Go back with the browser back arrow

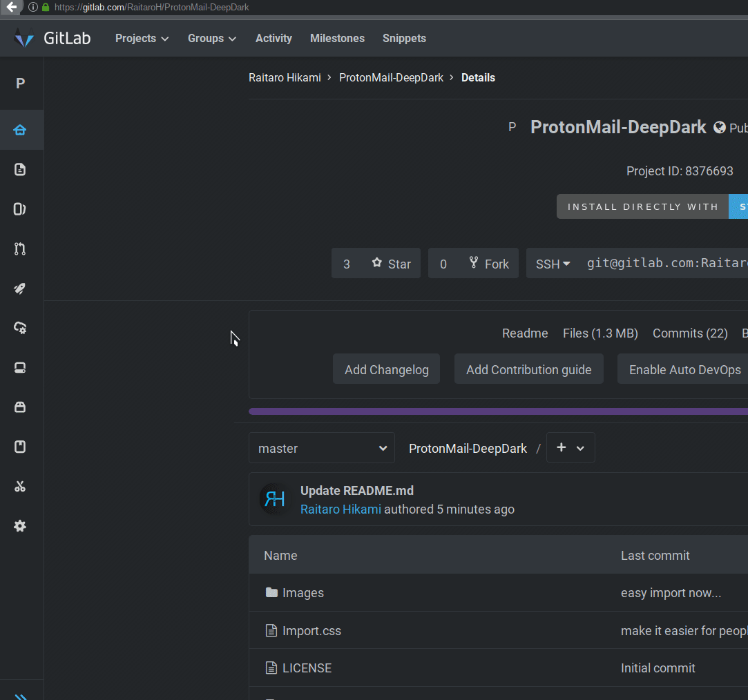(12, 7)
